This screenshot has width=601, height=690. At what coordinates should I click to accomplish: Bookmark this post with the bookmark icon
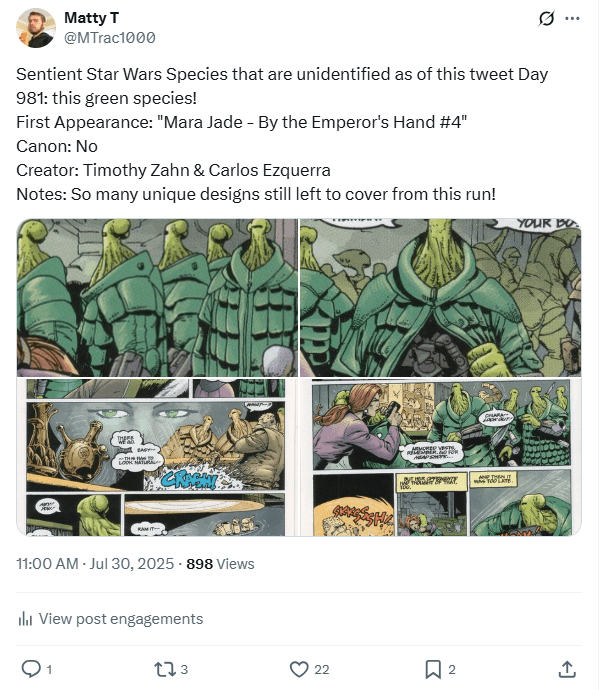point(433,669)
